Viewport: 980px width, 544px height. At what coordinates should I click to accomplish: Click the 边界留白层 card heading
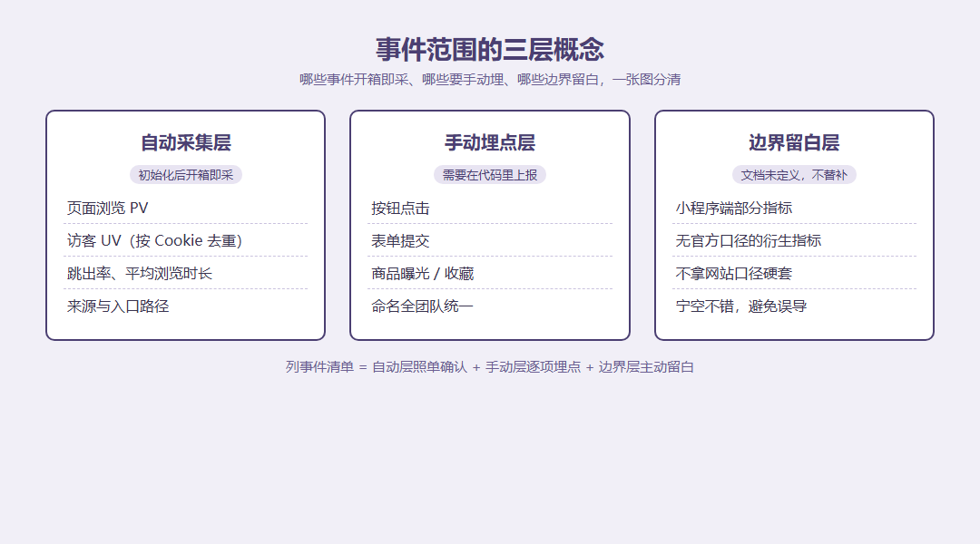pos(794,142)
